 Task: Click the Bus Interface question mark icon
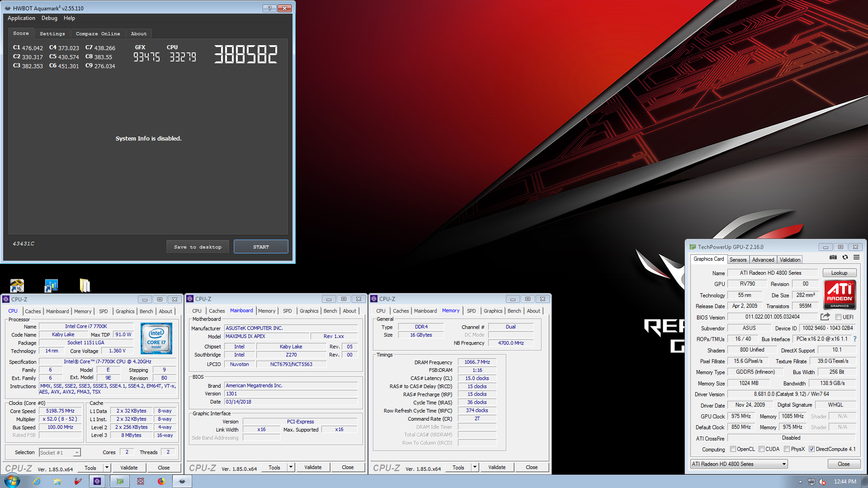[855, 339]
